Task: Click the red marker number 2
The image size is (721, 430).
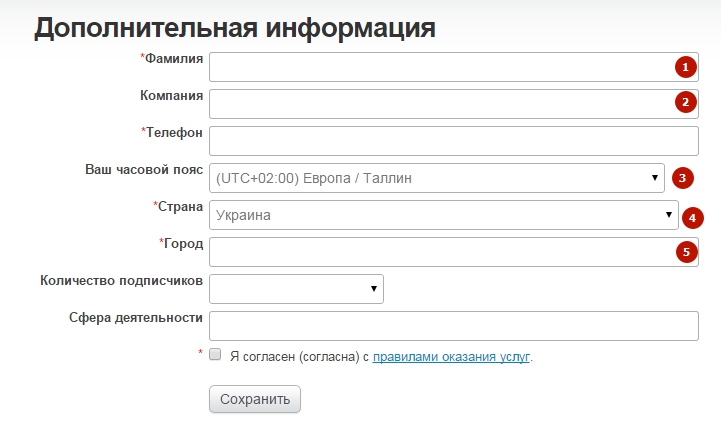Action: [686, 102]
